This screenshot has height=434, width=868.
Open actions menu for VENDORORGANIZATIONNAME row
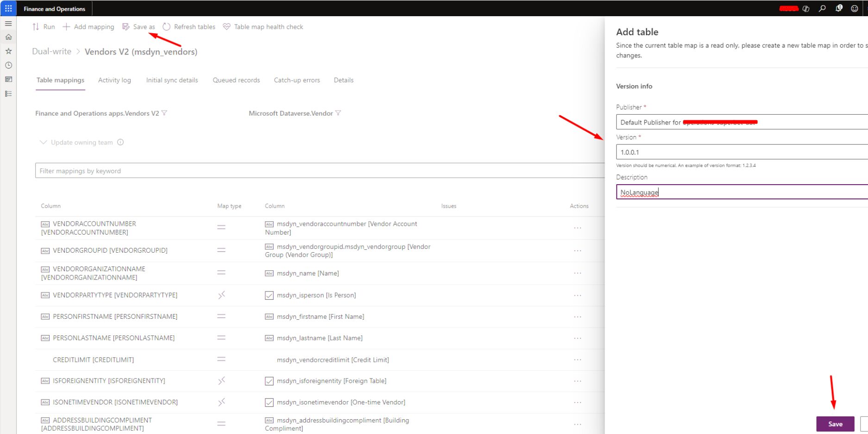coord(577,273)
